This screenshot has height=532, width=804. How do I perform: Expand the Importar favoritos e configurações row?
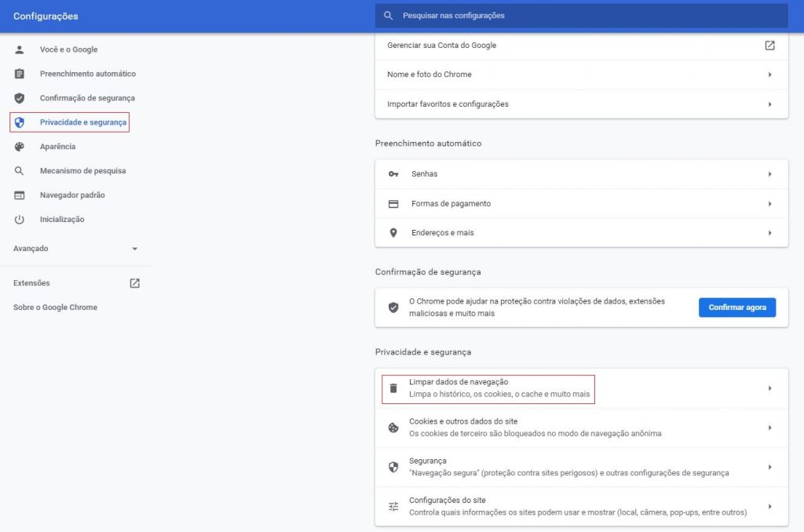click(770, 104)
